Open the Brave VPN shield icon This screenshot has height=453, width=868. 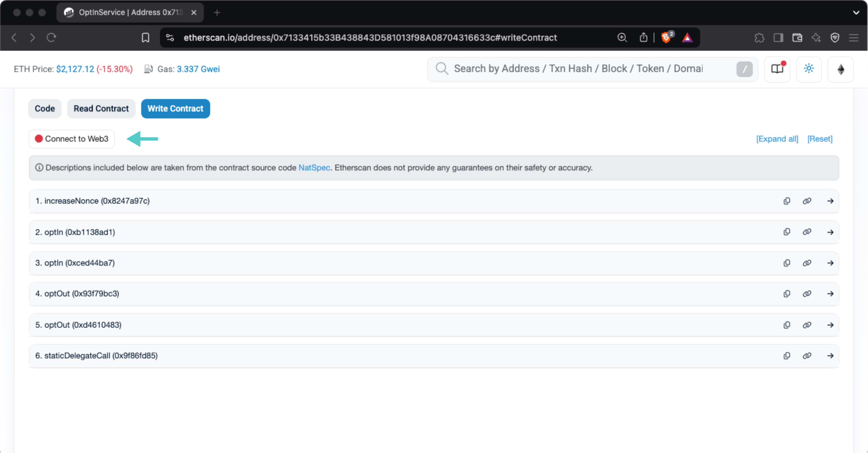835,37
